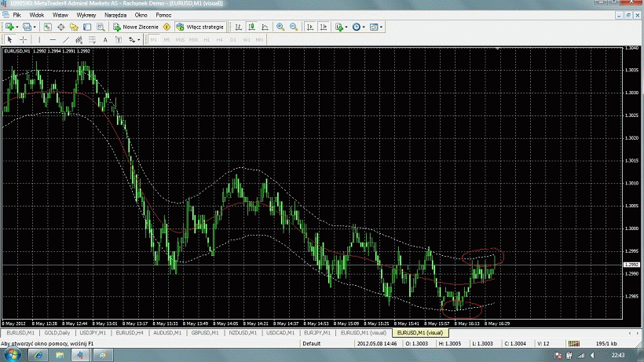Open Internet Explorer from the taskbar
Viewport: 644px width, 362px height.
coord(38,355)
